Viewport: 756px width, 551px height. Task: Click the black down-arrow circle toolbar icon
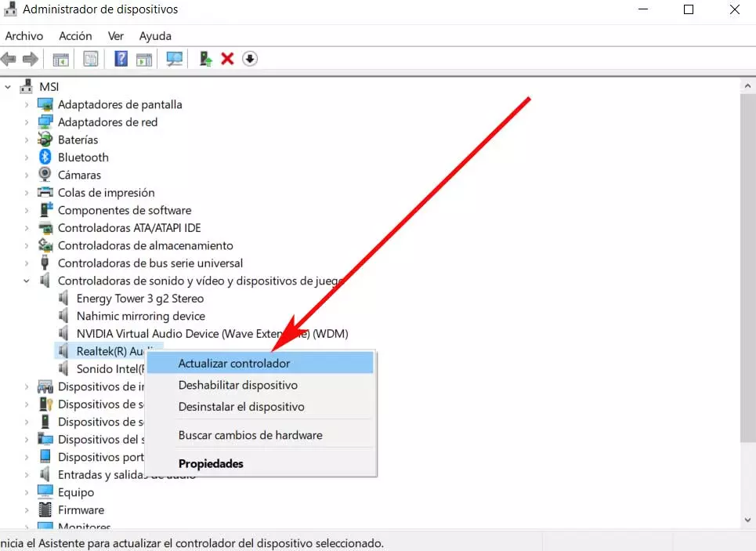pyautogui.click(x=249, y=59)
